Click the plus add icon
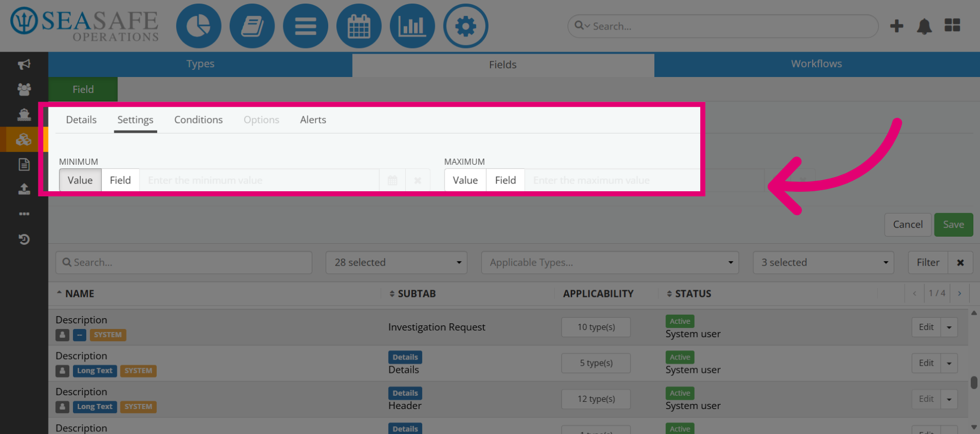Screen dimensions: 980x434 (897, 26)
